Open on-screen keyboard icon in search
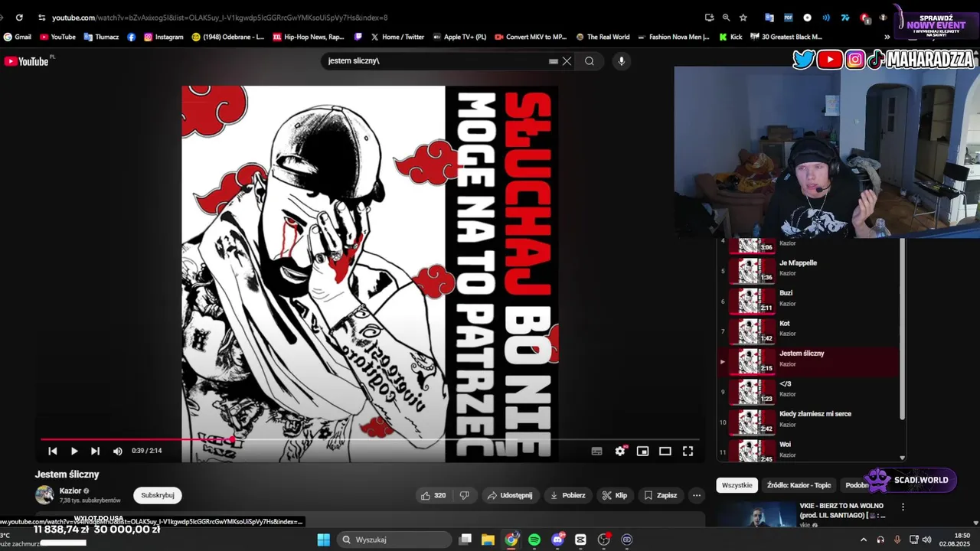 coord(553,61)
